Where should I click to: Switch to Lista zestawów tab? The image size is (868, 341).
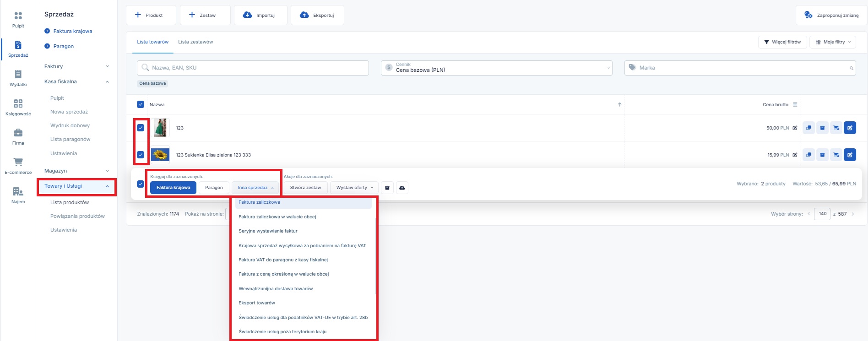point(195,42)
